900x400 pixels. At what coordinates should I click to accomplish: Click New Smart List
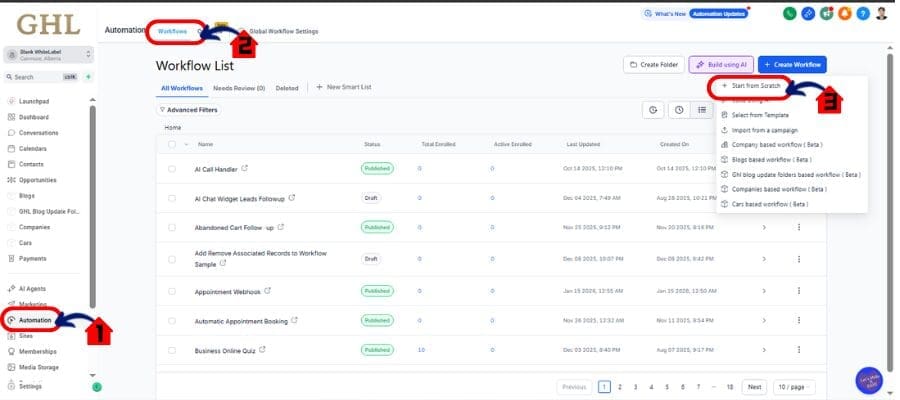(x=344, y=87)
